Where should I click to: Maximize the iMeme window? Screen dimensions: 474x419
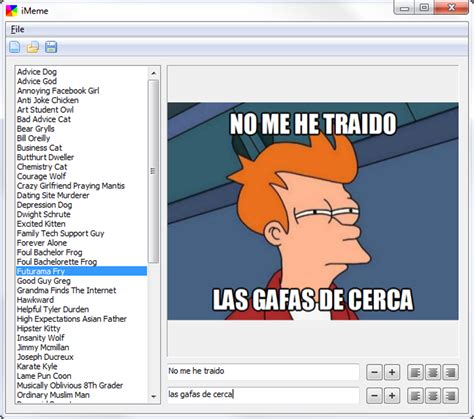pos(424,7)
